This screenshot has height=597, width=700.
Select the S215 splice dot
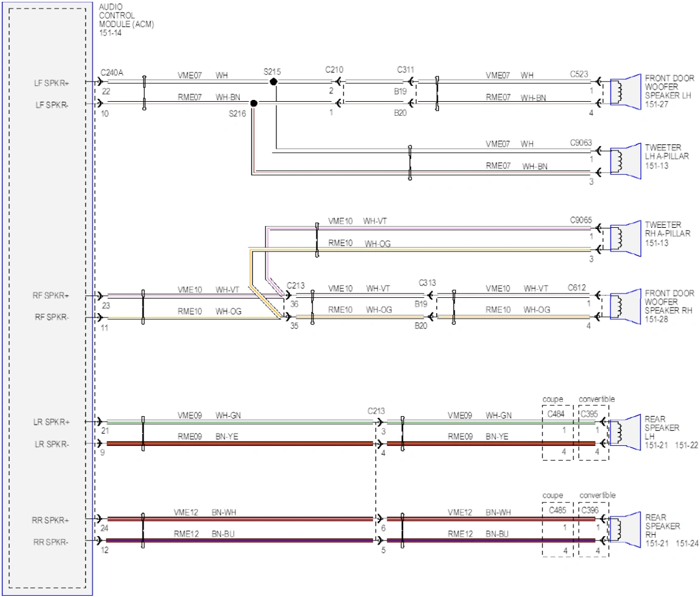[274, 82]
